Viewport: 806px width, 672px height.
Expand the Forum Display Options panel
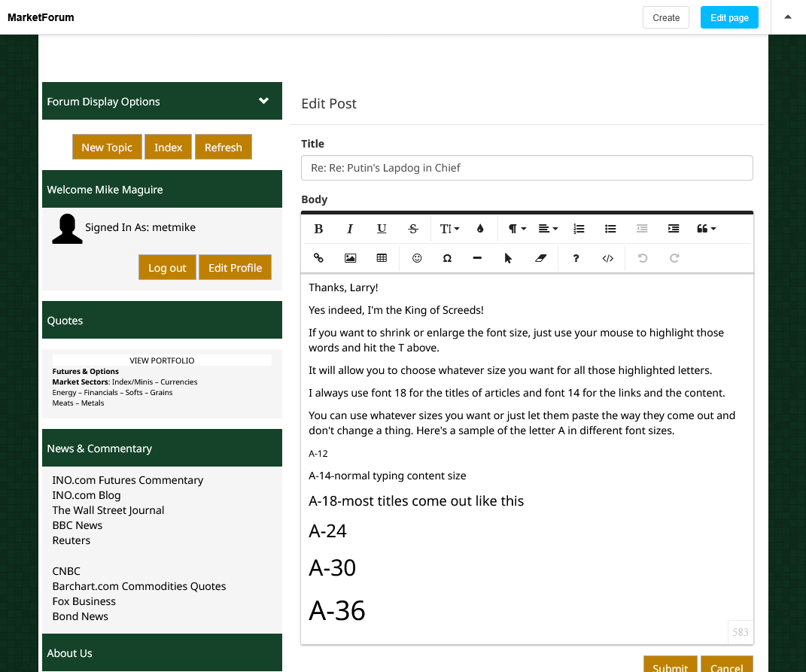pos(263,101)
